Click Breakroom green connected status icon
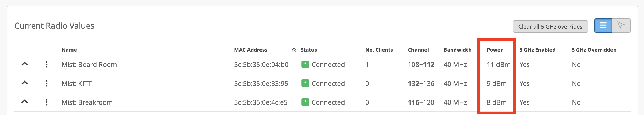This screenshot has height=115, width=644. coord(305,102)
